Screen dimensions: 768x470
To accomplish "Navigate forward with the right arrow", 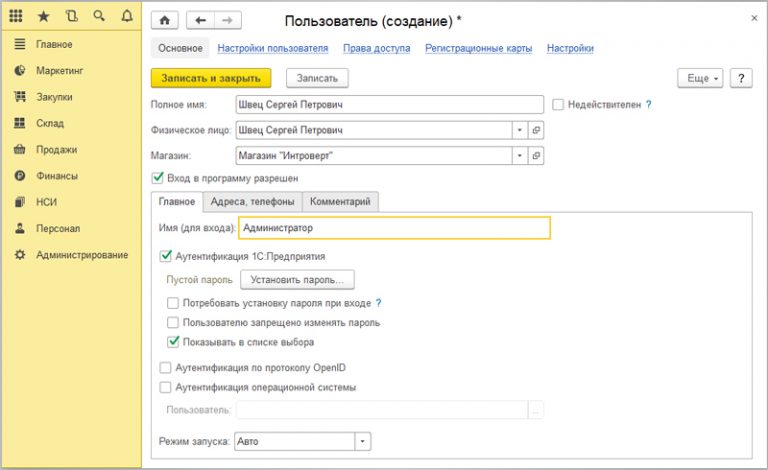I will click(227, 20).
